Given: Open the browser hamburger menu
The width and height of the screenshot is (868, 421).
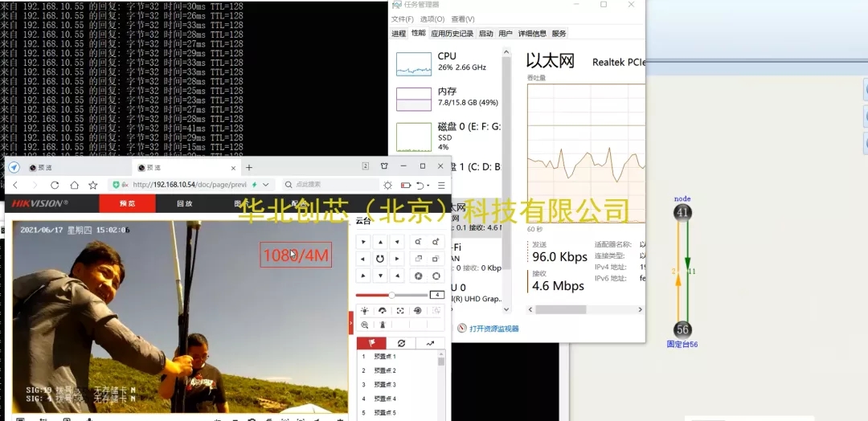Looking at the screenshot, I should click(441, 185).
